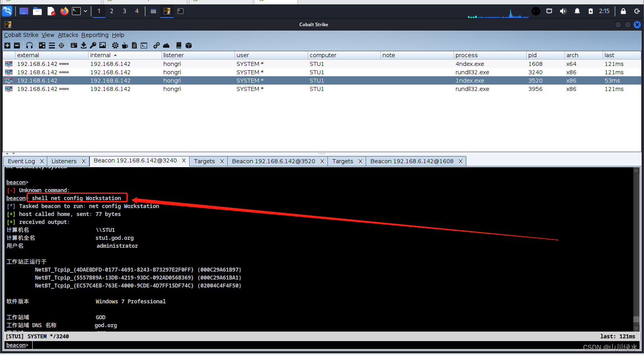Launch terminal emulator from top panel

(x=76, y=11)
